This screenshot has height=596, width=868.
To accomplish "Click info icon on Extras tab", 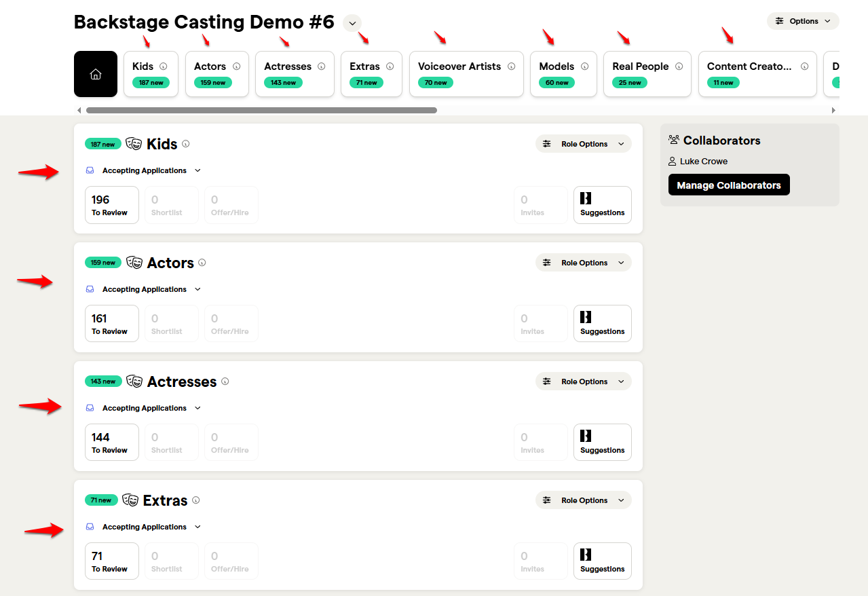I will pyautogui.click(x=390, y=67).
